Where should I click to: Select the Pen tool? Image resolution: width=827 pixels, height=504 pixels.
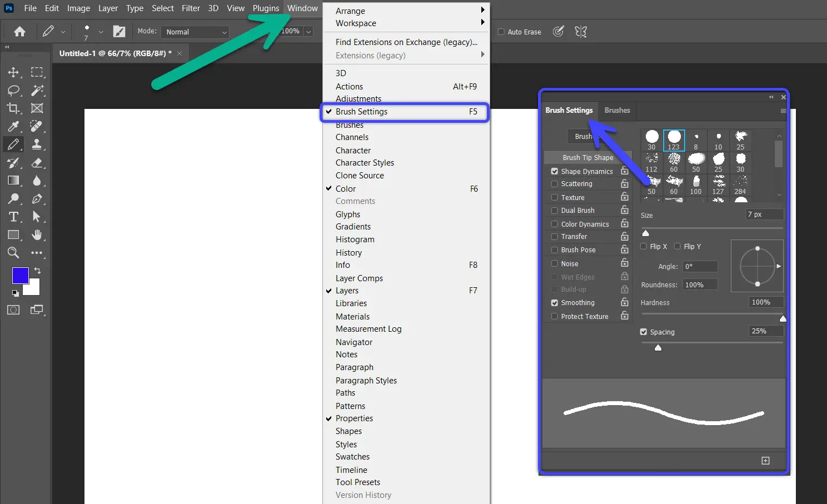click(x=37, y=199)
